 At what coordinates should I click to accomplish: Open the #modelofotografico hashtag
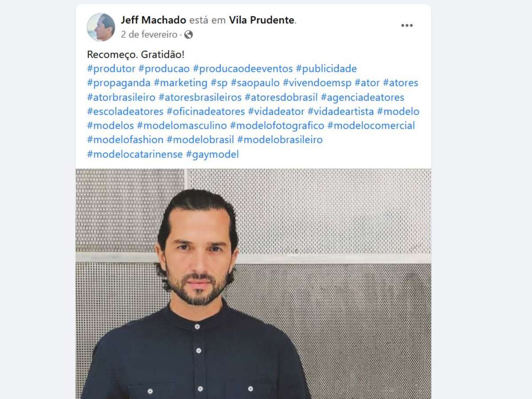click(277, 125)
